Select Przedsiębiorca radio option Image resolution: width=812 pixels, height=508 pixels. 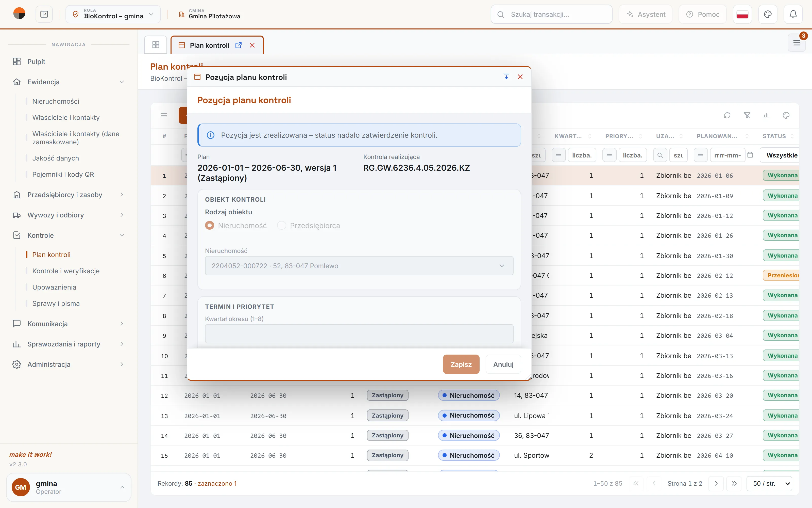coord(281,226)
